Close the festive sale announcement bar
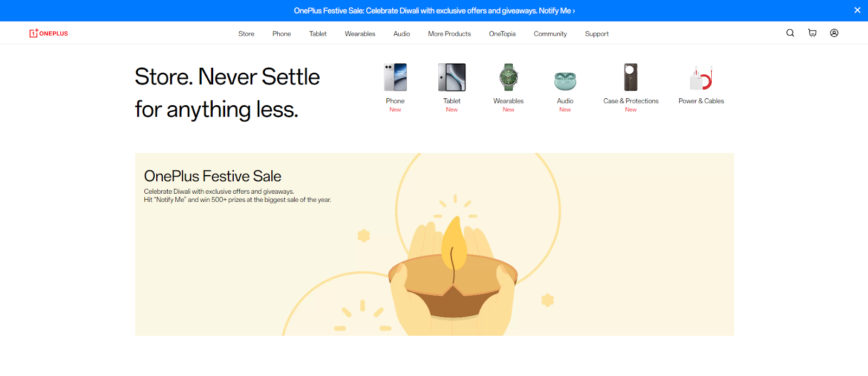868x376 pixels. (x=857, y=10)
